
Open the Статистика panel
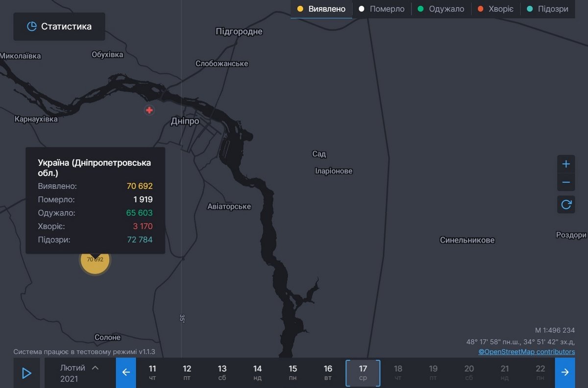(59, 26)
